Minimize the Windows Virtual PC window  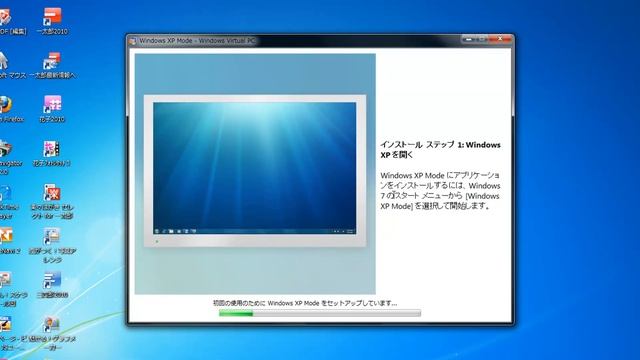coord(469,39)
